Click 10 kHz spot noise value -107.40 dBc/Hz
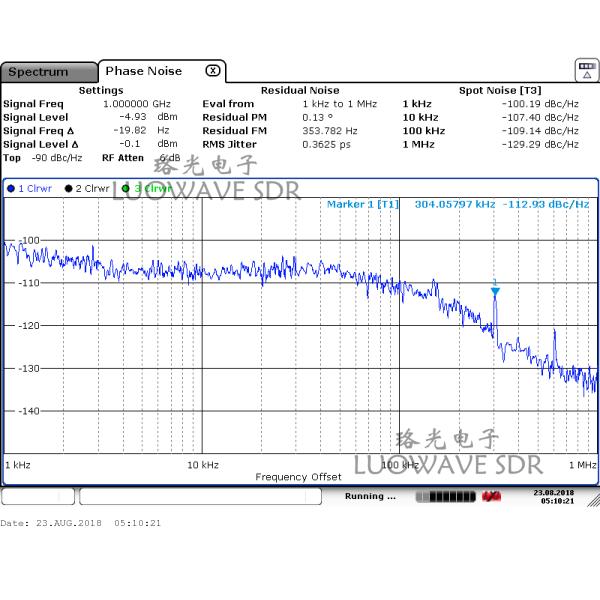Screen dimensions: 600x600 540,117
